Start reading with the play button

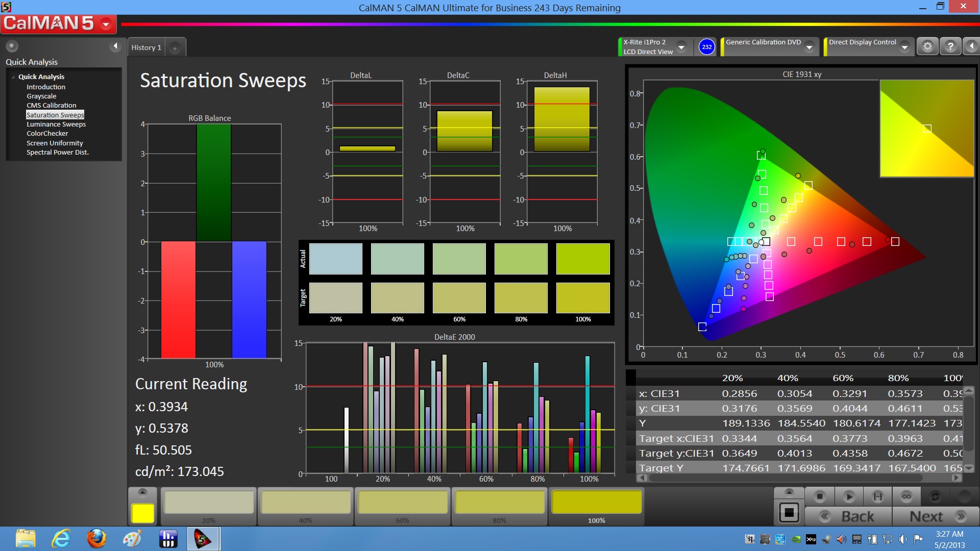pos(849,496)
